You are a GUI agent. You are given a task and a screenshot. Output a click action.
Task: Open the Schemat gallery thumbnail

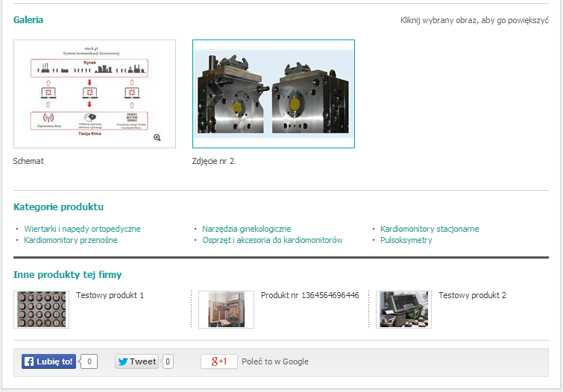tap(94, 94)
